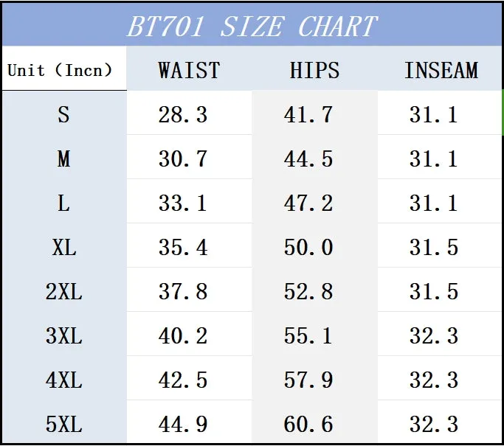The image size is (504, 446).
Task: Select the M size row label
Action: 63,158
